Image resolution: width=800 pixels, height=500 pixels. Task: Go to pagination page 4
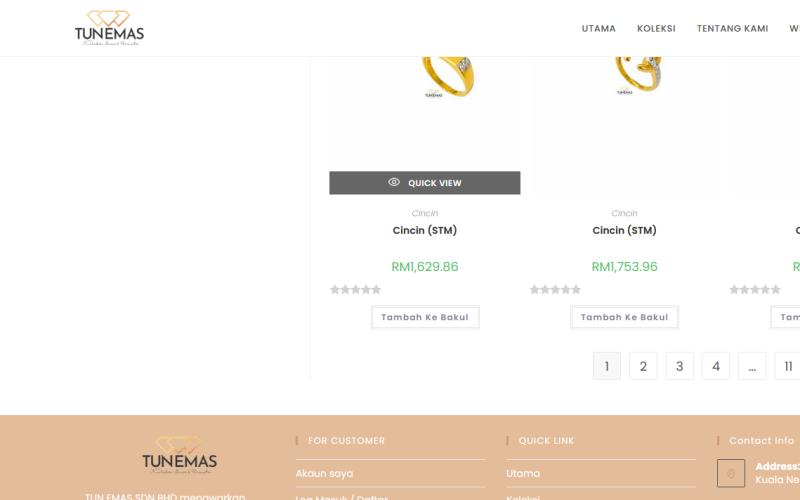tap(716, 366)
